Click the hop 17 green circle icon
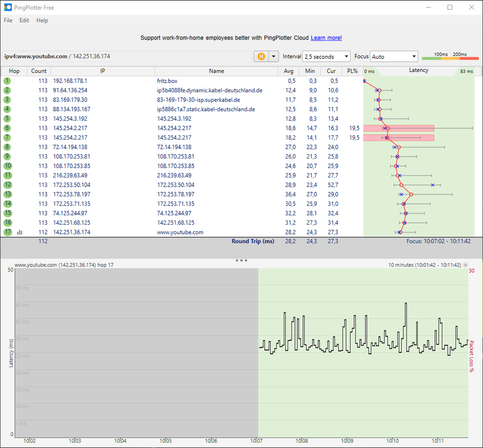483x448 pixels. pos(7,232)
